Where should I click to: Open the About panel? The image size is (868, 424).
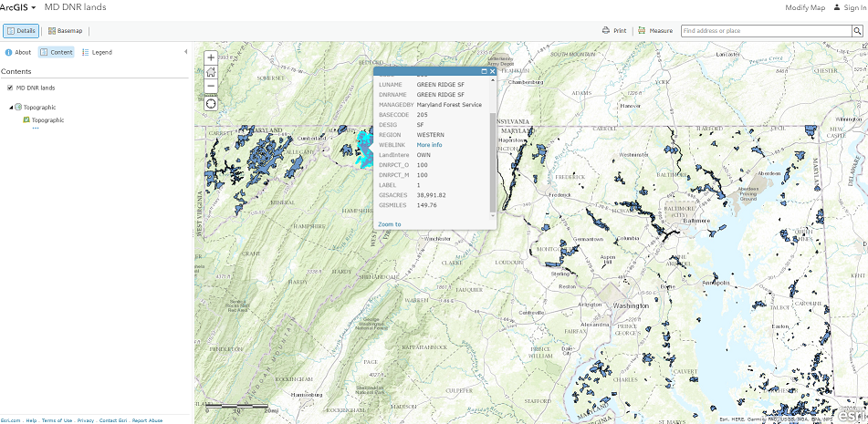click(x=18, y=53)
